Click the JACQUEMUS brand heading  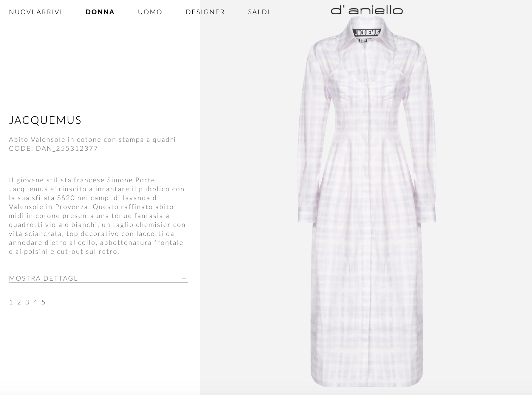click(x=45, y=120)
